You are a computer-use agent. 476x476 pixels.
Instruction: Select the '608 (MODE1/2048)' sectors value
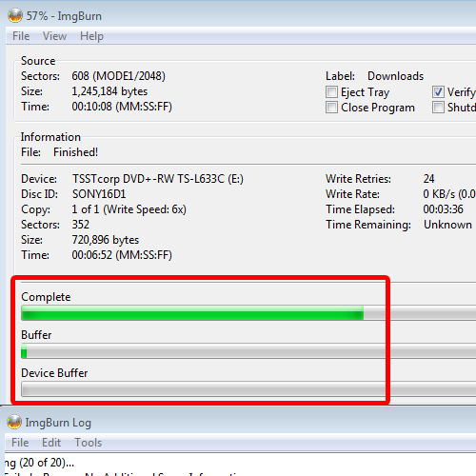tap(118, 76)
